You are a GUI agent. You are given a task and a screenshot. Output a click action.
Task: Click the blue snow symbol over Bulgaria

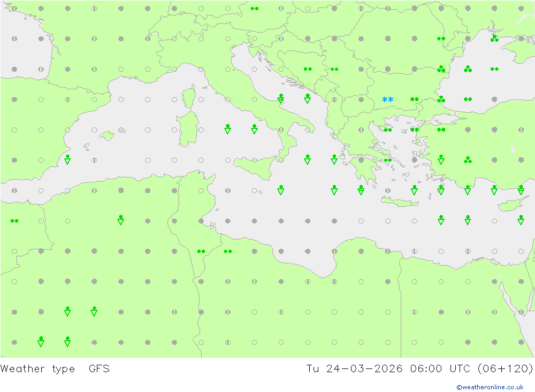coord(387,99)
